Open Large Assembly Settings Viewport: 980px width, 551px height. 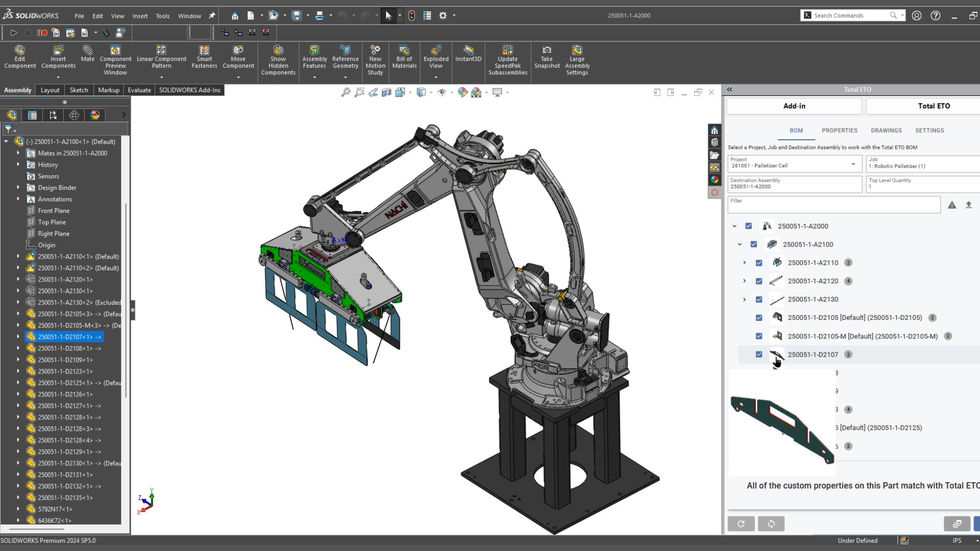pyautogui.click(x=577, y=60)
